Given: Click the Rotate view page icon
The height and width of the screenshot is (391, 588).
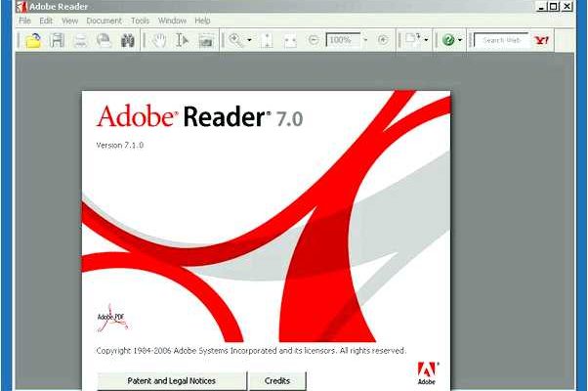Looking at the screenshot, I should (413, 39).
